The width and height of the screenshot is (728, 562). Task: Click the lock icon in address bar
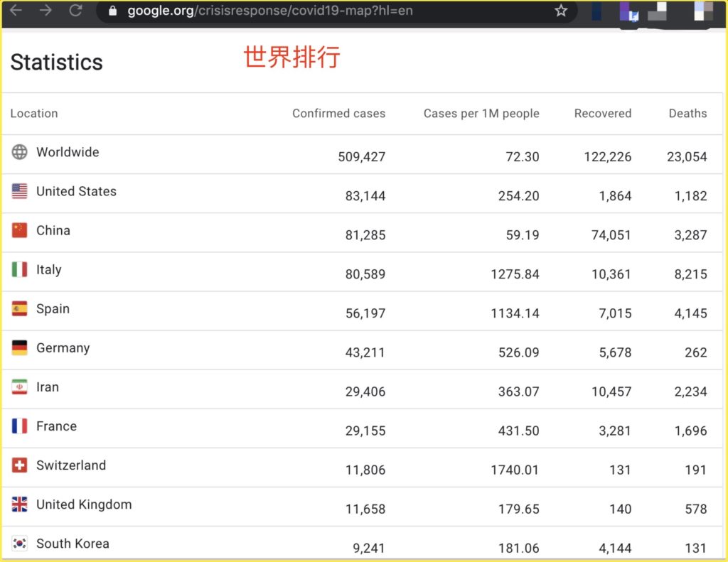[112, 11]
